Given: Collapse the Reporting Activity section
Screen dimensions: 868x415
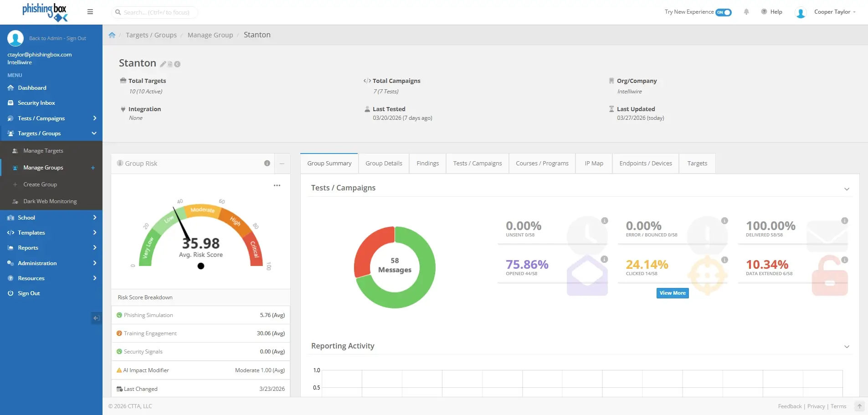Looking at the screenshot, I should click(x=847, y=347).
